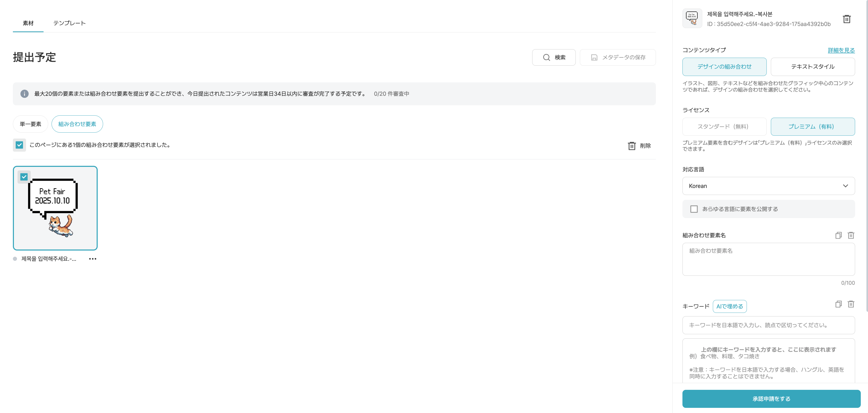Select the 単一要素 filter pill
868x413 pixels.
point(30,124)
